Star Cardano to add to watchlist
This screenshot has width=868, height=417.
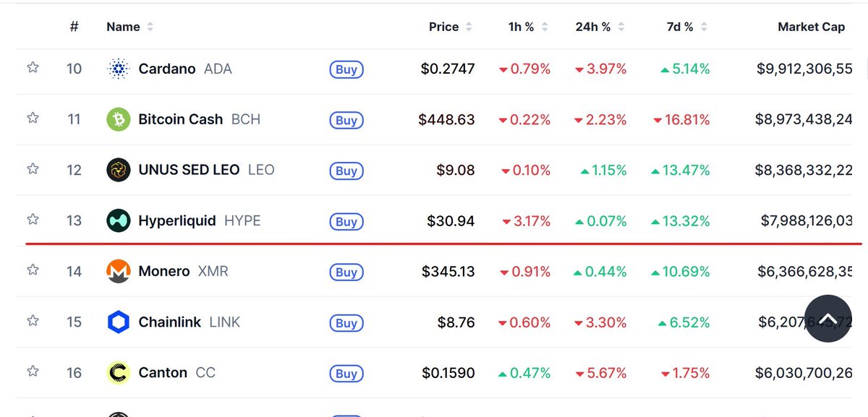tap(33, 68)
